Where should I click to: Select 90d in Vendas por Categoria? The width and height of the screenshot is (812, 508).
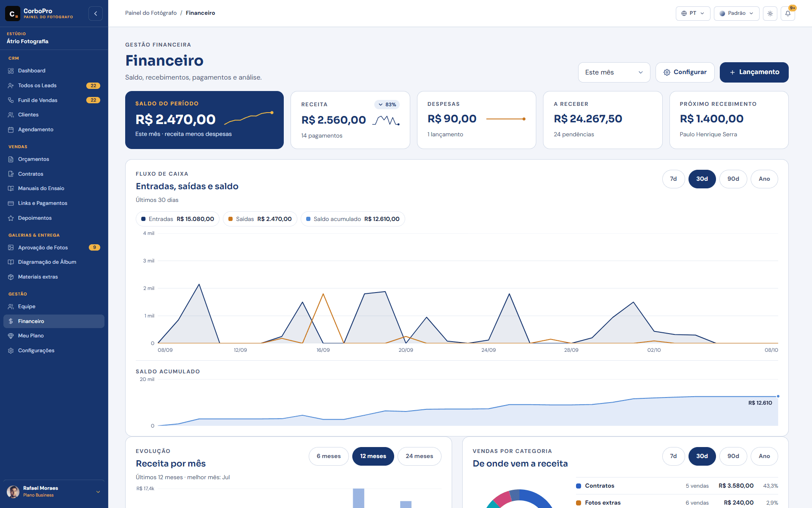733,456
